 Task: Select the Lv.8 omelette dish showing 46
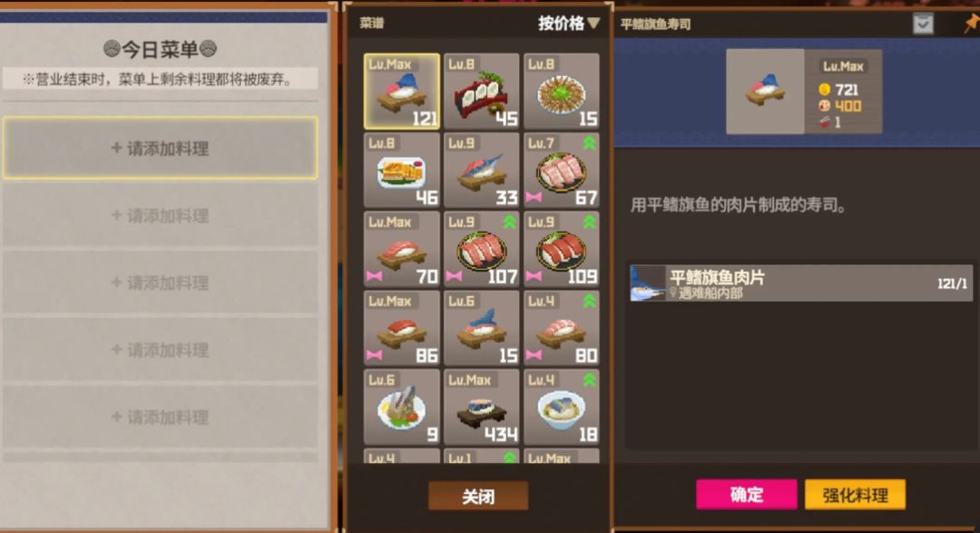[x=402, y=170]
